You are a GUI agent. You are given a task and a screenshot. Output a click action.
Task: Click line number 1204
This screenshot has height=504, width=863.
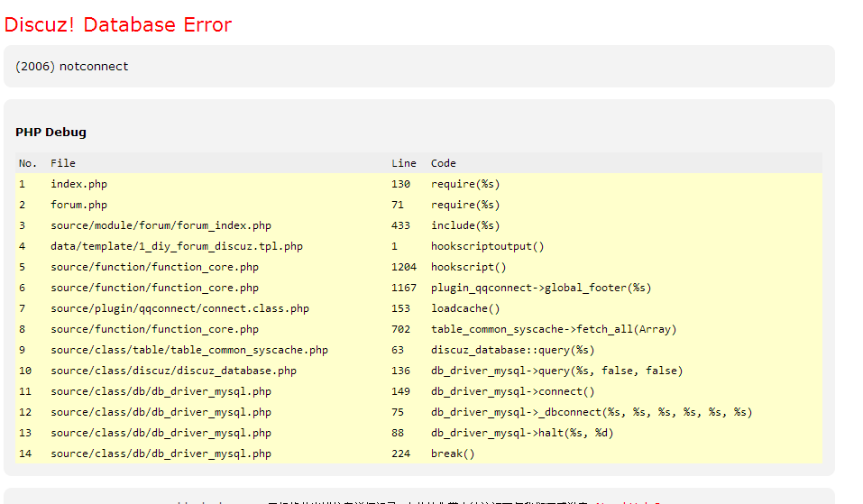[x=404, y=267]
